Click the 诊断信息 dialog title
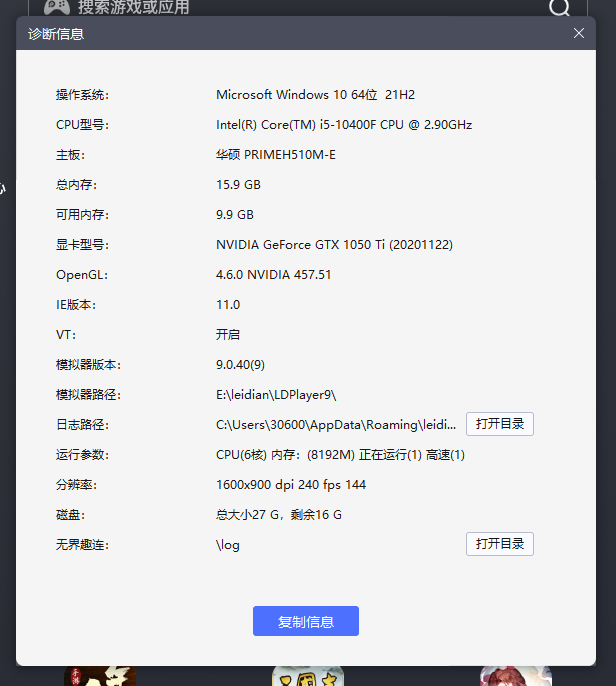 pos(56,34)
